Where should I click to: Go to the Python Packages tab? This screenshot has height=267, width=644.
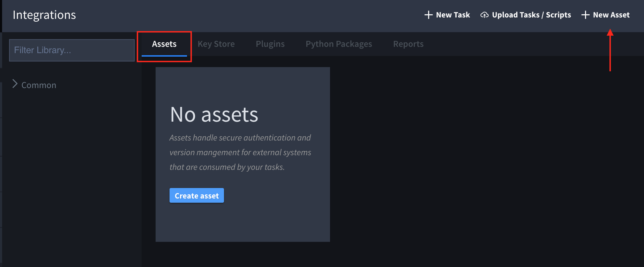(x=338, y=44)
